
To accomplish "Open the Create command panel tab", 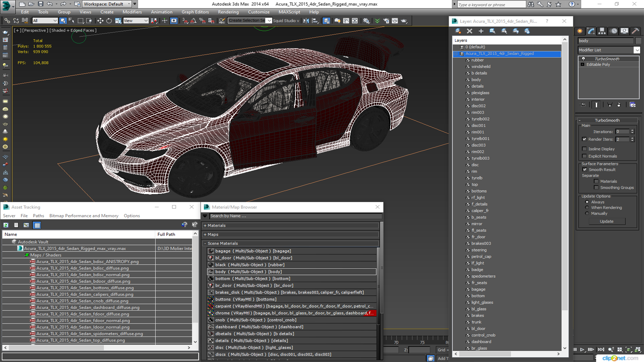I will [580, 31].
